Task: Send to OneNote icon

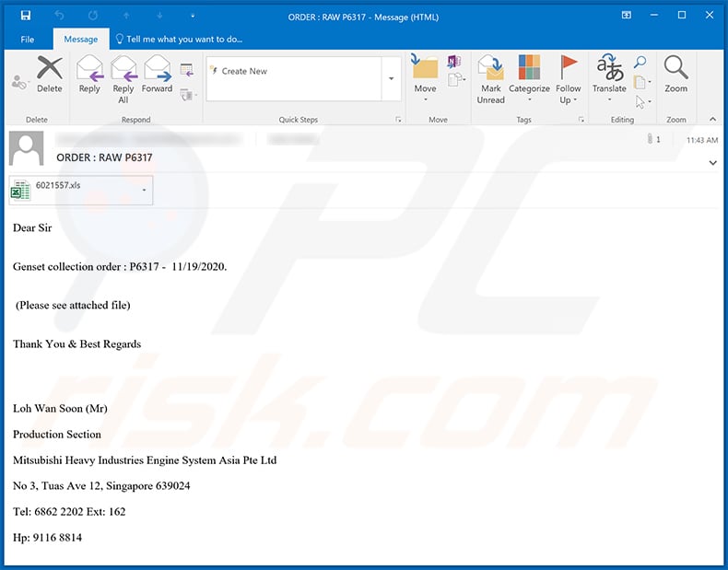Action: (x=453, y=61)
